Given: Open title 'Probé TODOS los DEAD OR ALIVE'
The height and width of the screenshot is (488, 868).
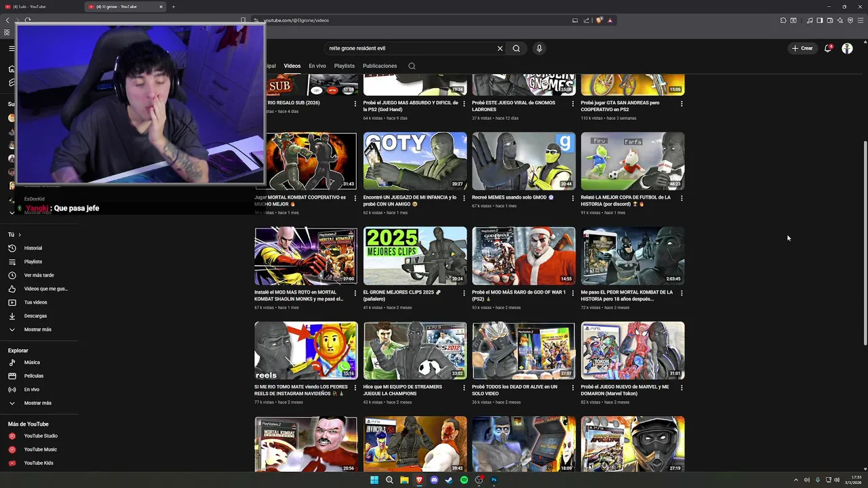Looking at the screenshot, I should click(515, 390).
